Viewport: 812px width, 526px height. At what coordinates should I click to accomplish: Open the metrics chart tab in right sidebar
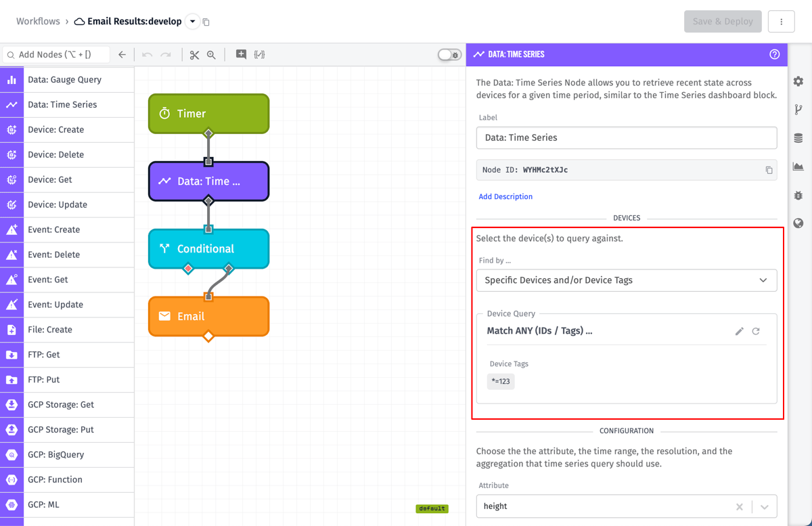pyautogui.click(x=798, y=167)
